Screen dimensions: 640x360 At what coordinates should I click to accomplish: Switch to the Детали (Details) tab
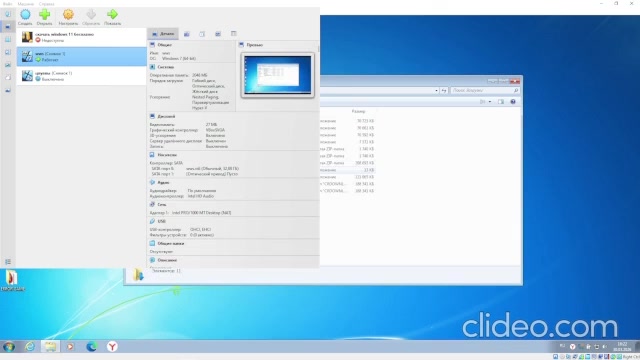pos(163,34)
